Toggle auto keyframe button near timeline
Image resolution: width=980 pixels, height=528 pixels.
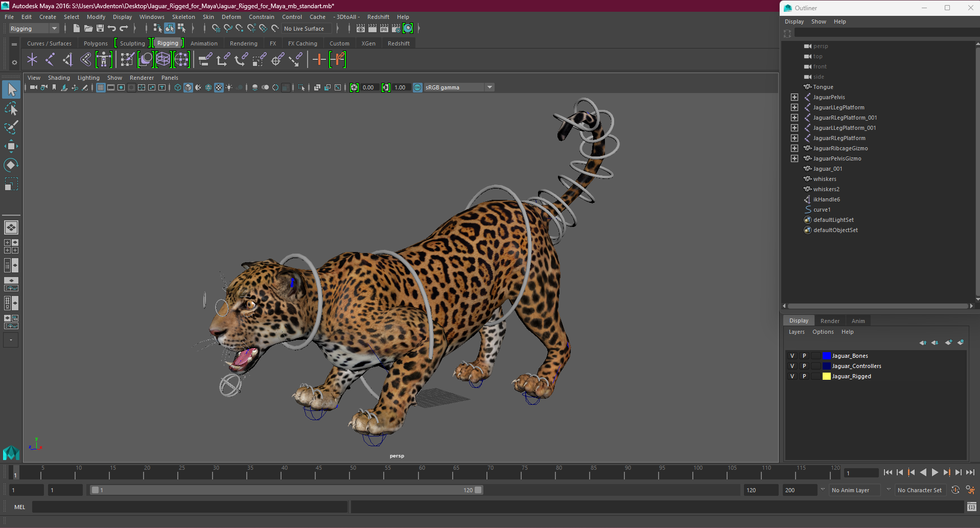click(x=955, y=490)
